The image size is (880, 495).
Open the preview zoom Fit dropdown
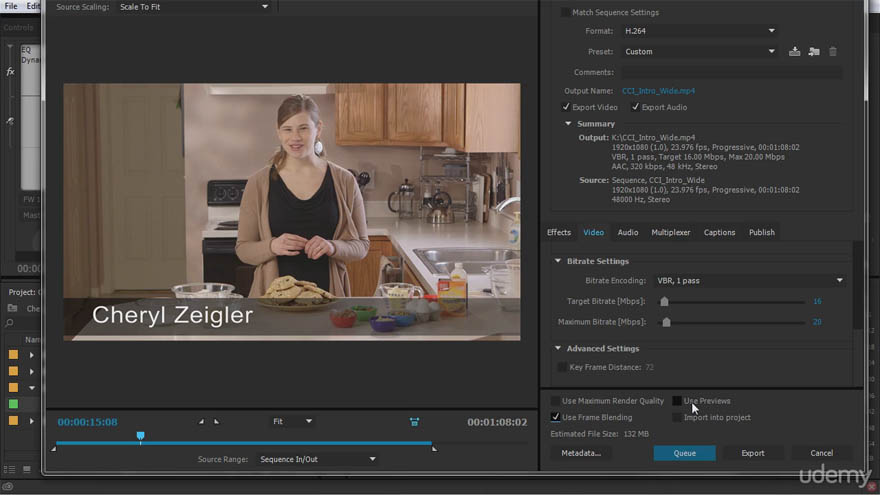pos(292,421)
